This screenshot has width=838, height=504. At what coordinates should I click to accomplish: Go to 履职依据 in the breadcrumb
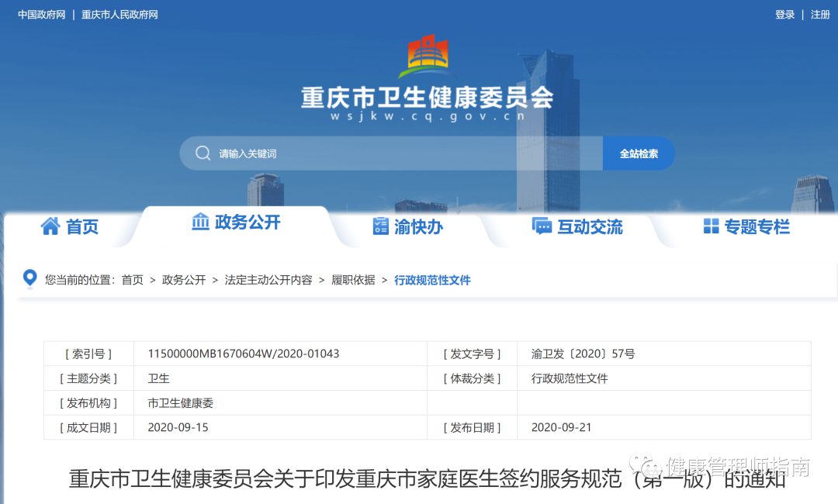[353, 280]
